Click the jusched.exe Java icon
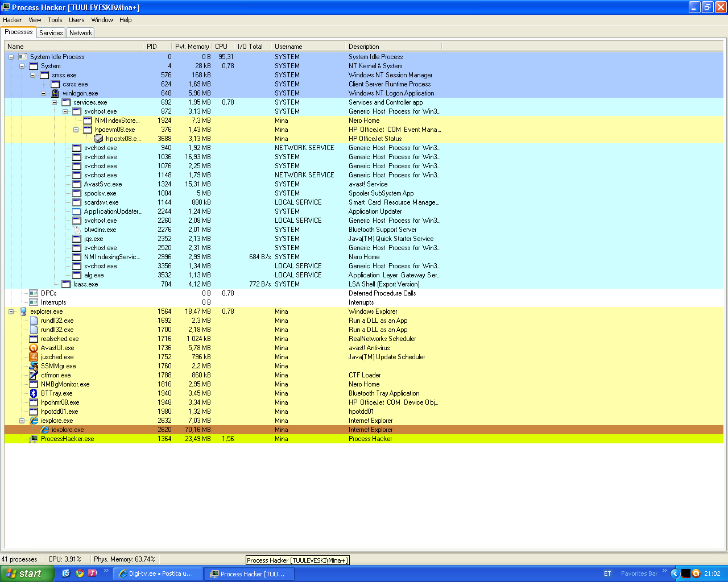The width and height of the screenshot is (728, 582). 34,357
